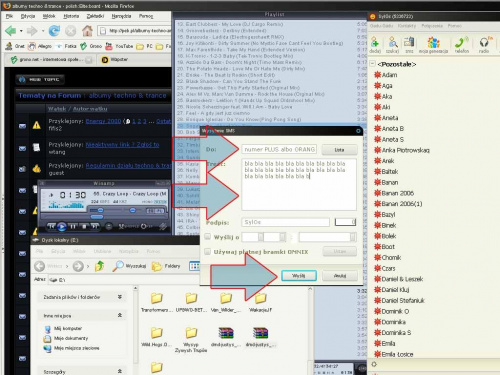The image size is (500, 375).
Task: Open the Historia menu in Firefox
Action: coord(71,16)
